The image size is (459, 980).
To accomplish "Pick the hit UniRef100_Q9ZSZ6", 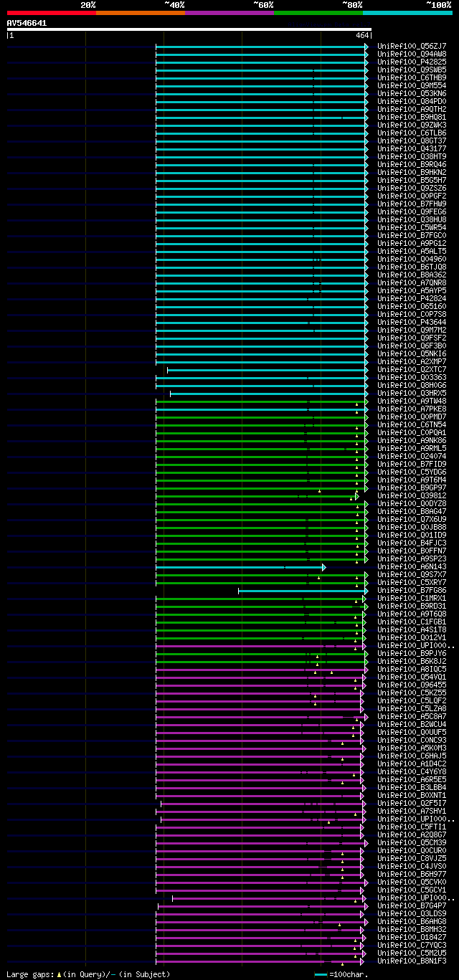I will 412,188.
